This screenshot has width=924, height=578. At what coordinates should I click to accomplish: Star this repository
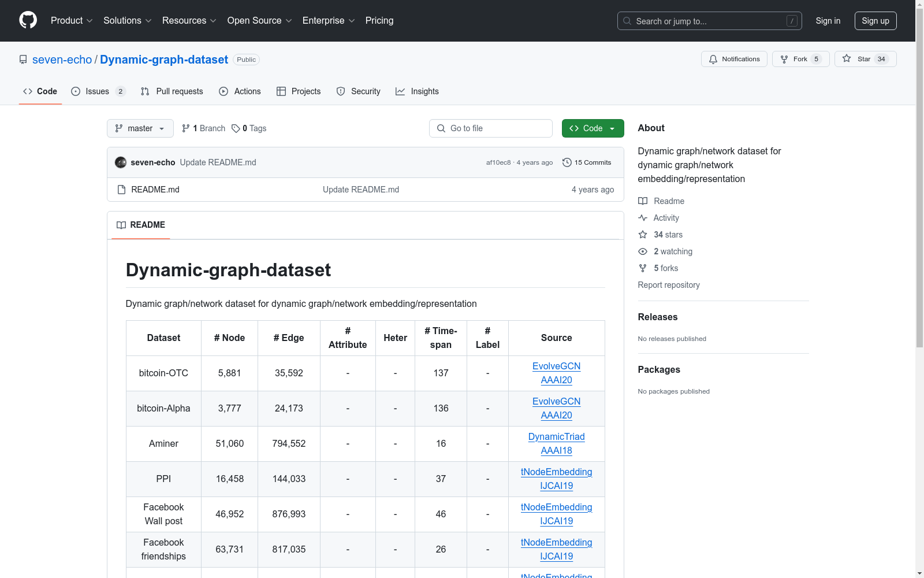tap(865, 59)
